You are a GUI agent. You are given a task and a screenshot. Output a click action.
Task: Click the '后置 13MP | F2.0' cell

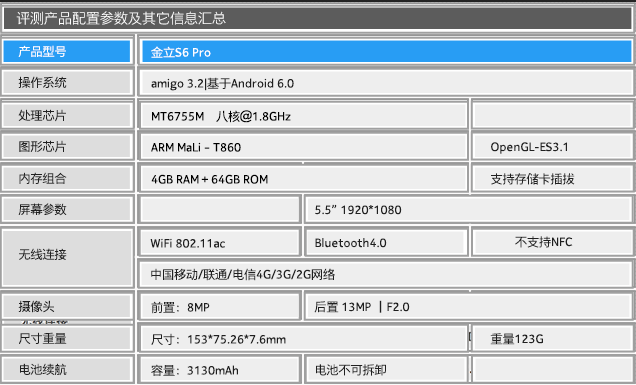click(468, 307)
